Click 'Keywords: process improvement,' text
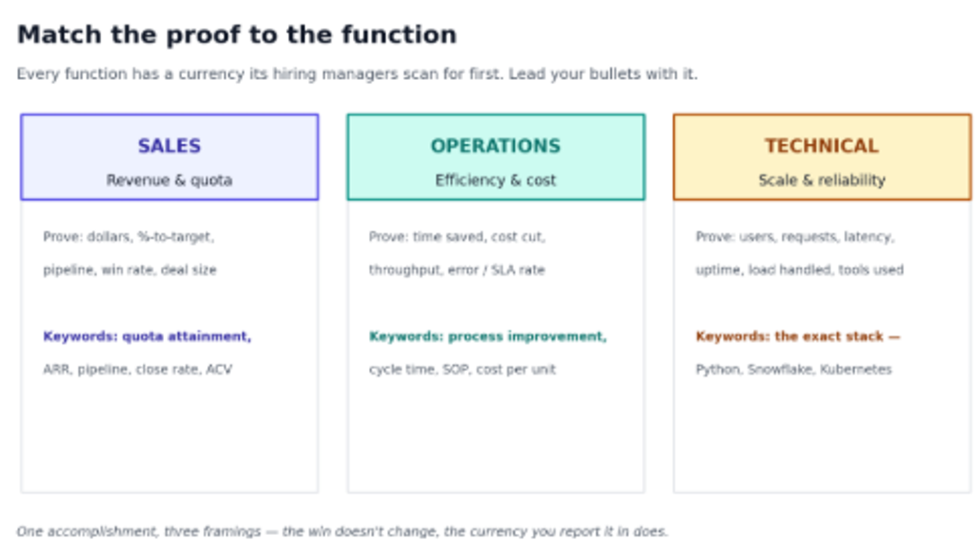Viewport: 980px width, 540px height. coord(488,337)
